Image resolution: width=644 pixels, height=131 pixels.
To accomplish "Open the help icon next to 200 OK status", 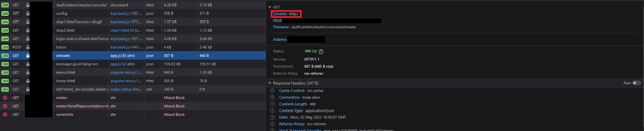I will coord(321,52).
